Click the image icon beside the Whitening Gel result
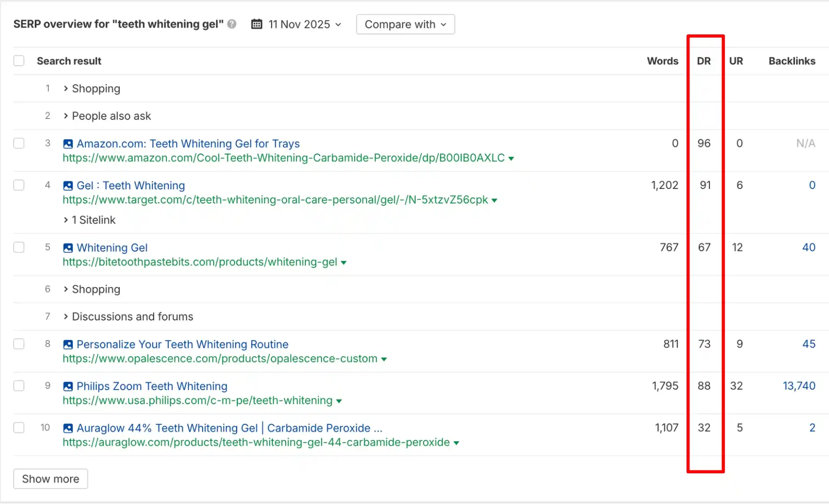Viewport: 829px width, 504px height. (68, 247)
